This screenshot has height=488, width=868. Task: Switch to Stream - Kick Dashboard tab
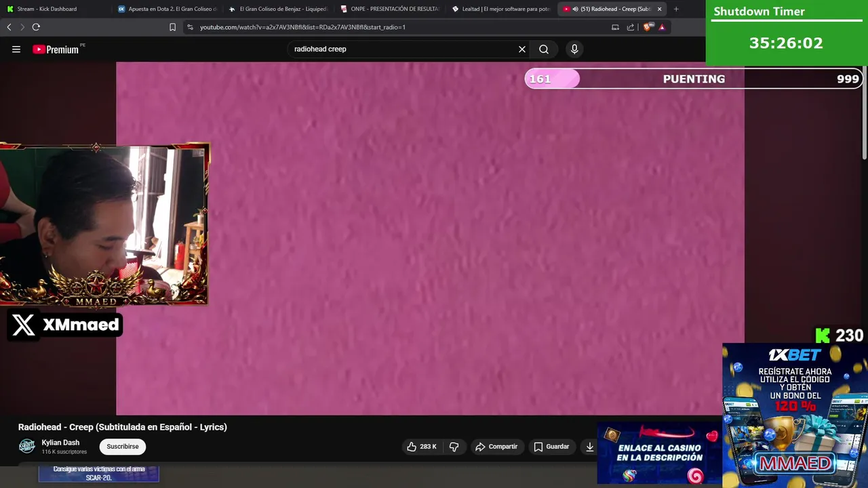click(x=56, y=9)
